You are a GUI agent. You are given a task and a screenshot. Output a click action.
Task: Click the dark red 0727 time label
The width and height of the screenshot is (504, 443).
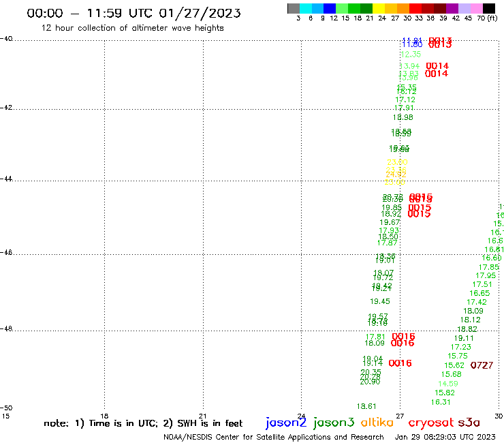click(482, 365)
